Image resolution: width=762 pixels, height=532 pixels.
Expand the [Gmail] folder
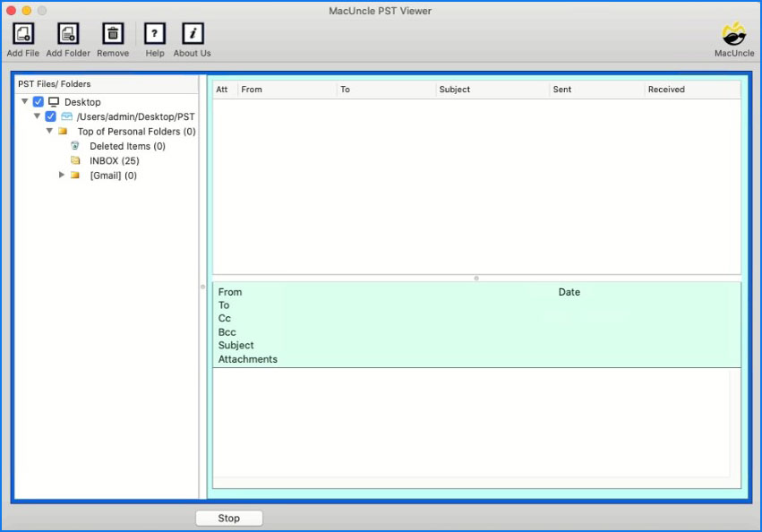62,176
